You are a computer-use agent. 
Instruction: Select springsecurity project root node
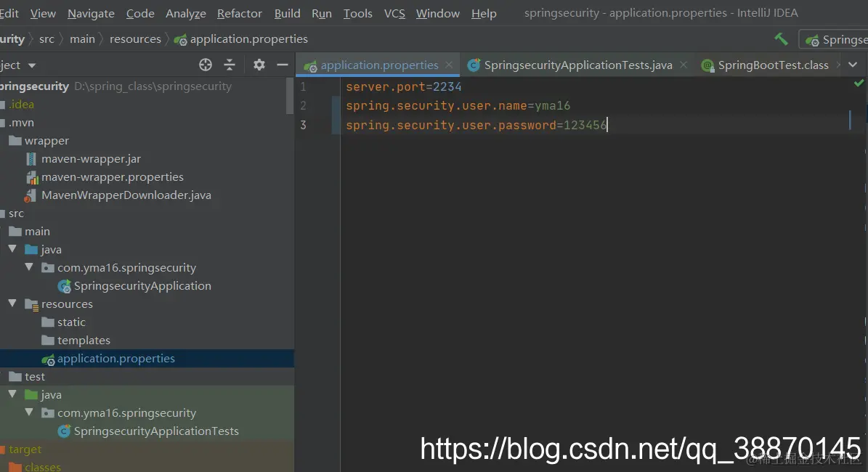pos(34,86)
